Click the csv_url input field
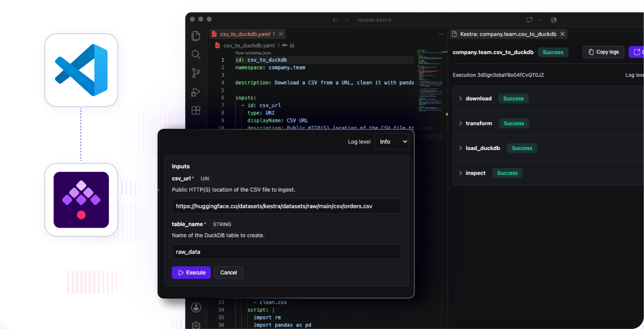The image size is (644, 329). pyautogui.click(x=286, y=206)
